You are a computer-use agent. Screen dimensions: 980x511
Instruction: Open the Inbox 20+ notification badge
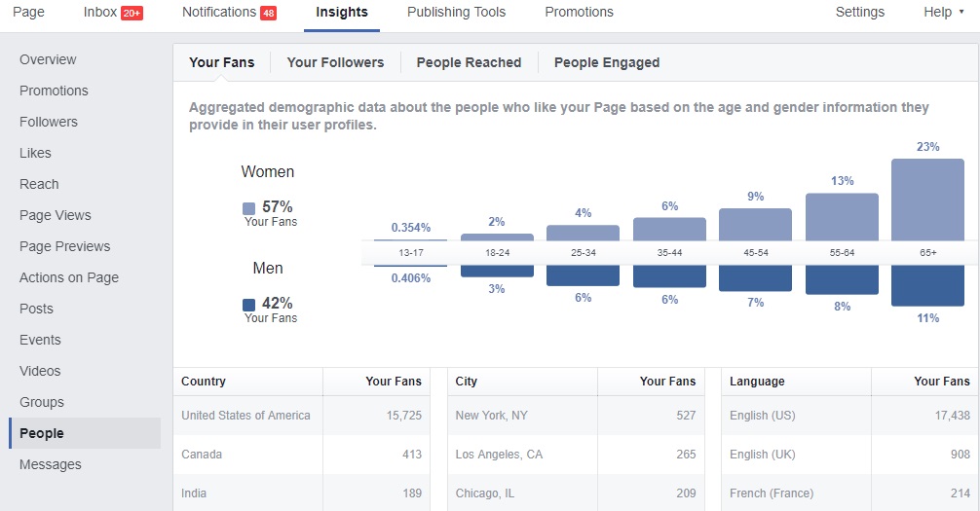tap(132, 13)
